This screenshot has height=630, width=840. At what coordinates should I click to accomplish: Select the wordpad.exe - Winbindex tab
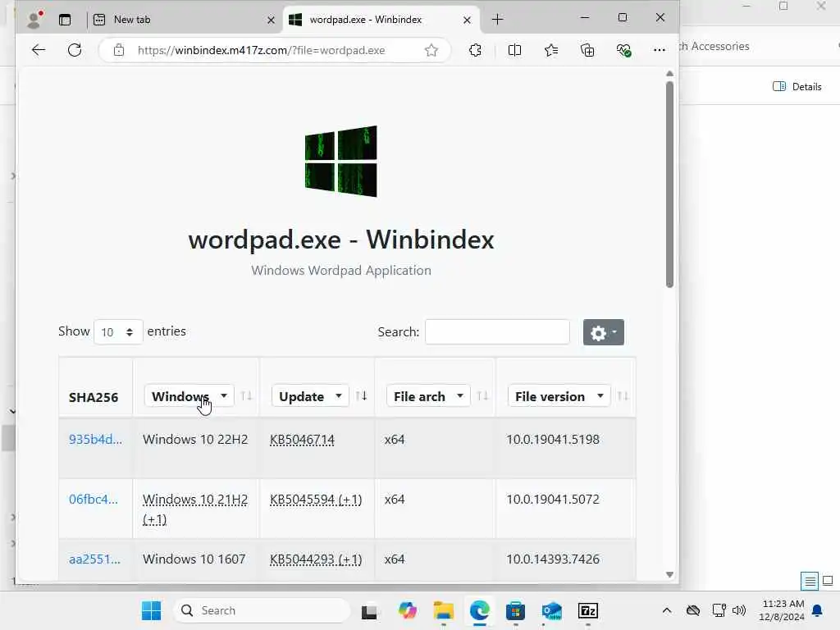381,20
